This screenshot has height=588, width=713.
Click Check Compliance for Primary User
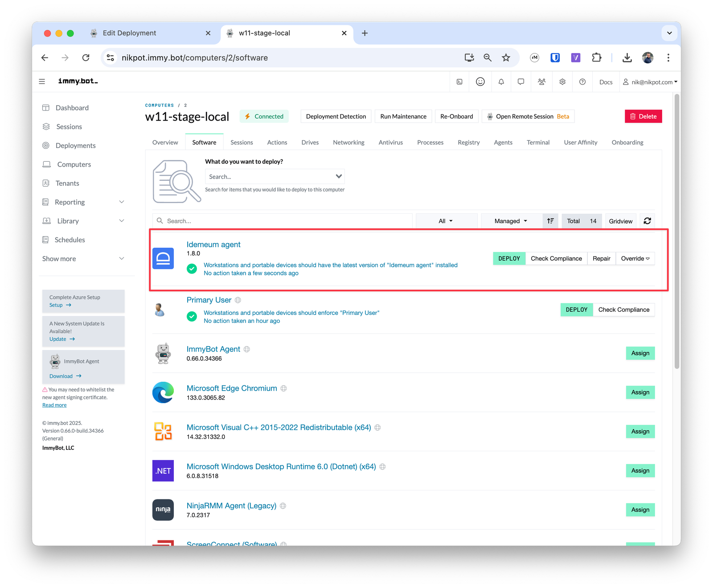pos(624,310)
